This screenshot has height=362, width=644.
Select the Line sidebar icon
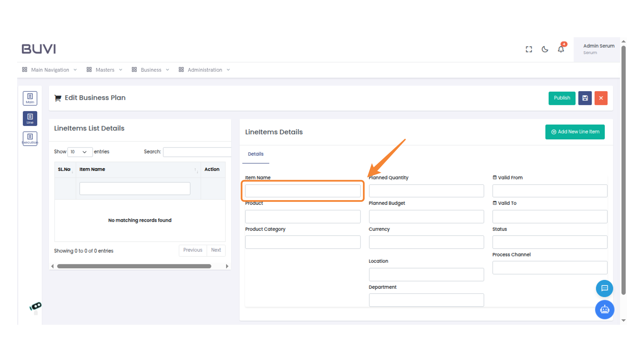(x=30, y=118)
